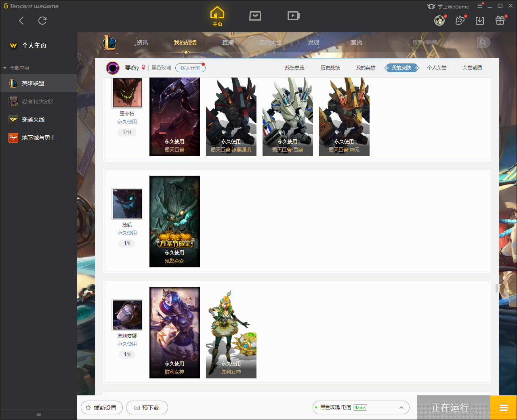Open the 鬼影森森 skin card
The image size is (517, 420).
click(174, 221)
